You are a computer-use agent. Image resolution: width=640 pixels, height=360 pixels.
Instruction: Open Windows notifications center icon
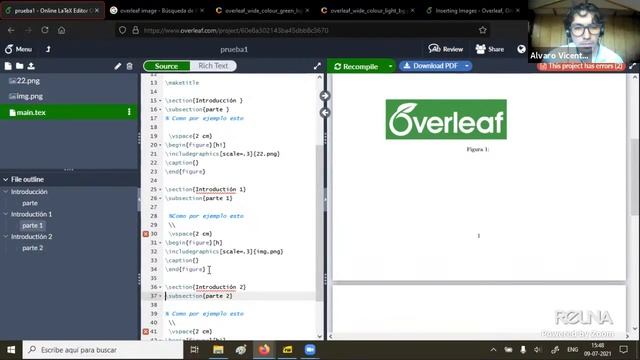(624, 350)
